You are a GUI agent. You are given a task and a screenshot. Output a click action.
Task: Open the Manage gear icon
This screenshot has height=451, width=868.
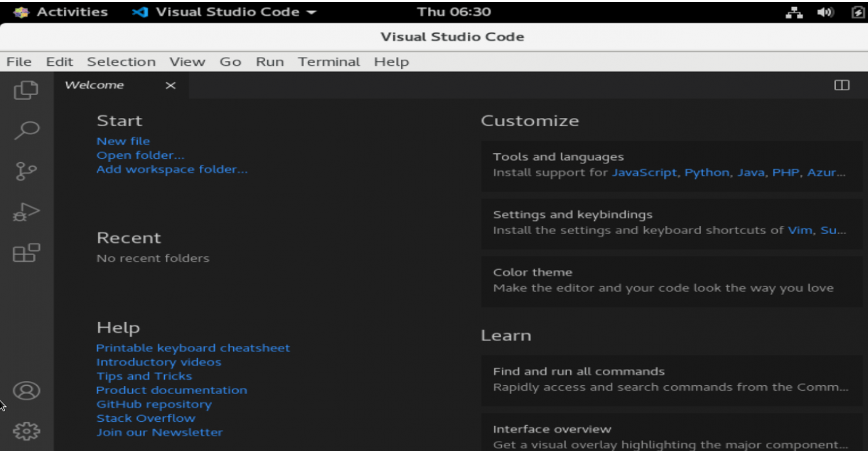tap(26, 431)
